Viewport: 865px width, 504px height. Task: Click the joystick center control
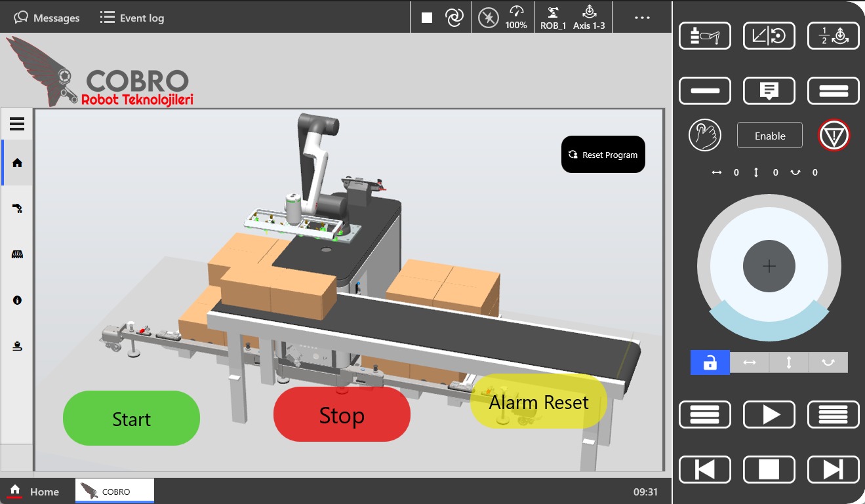click(x=769, y=266)
